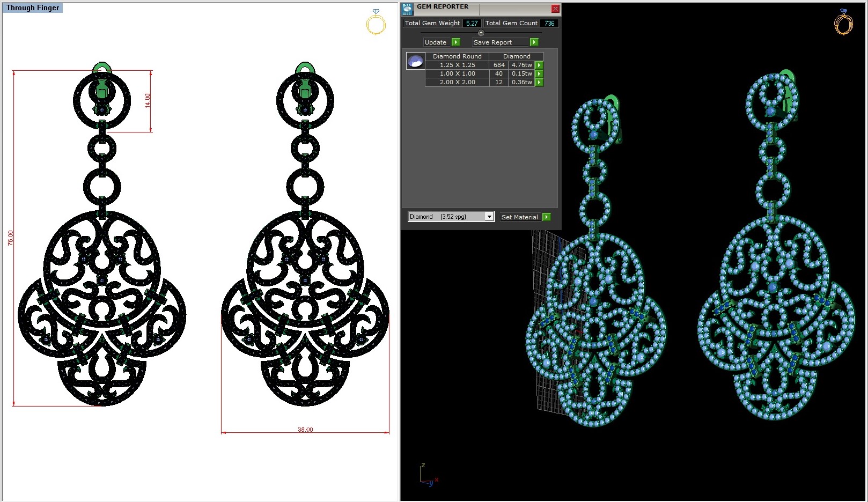Click green arrow for 1.25 X 1.25 row
This screenshot has height=502, width=868.
539,65
